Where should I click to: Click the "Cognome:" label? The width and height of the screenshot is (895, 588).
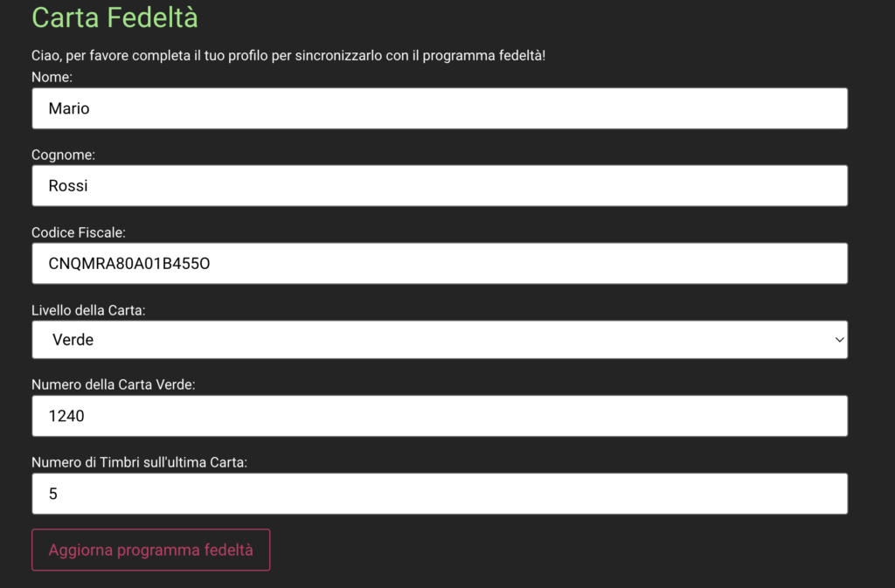coord(63,155)
